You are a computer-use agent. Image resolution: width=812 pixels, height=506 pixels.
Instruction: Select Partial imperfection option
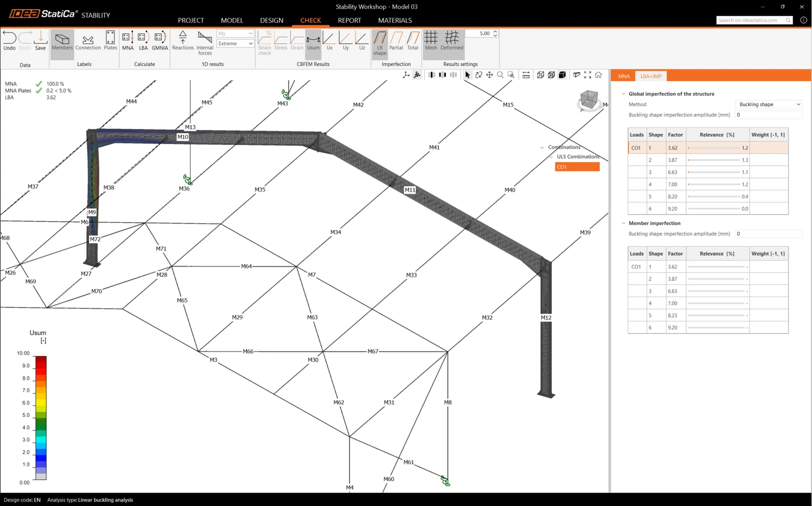396,41
